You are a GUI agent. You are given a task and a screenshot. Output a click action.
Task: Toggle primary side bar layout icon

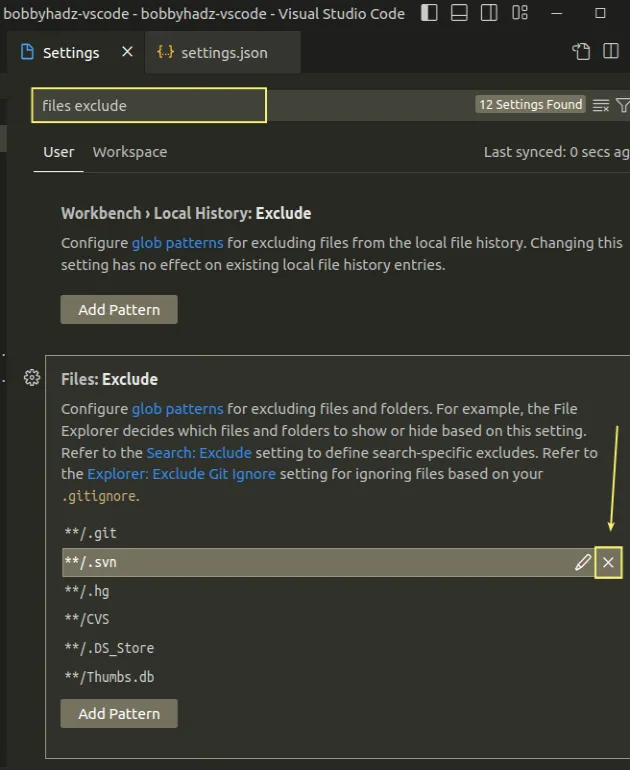[429, 13]
